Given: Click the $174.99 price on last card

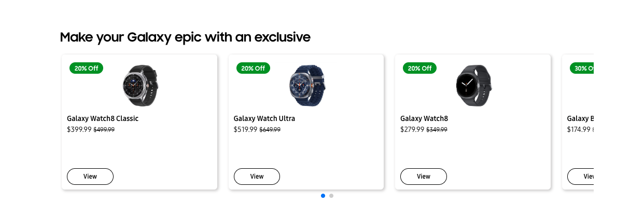Looking at the screenshot, I should 579,129.
